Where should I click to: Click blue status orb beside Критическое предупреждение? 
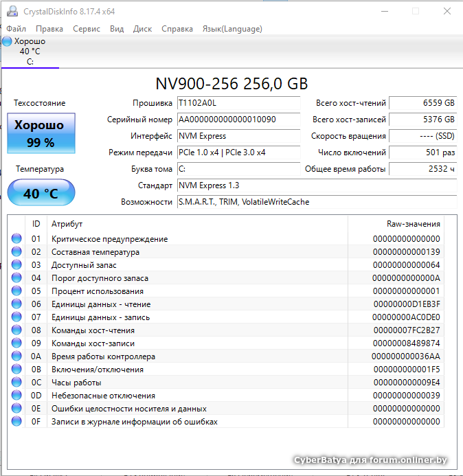click(16, 239)
